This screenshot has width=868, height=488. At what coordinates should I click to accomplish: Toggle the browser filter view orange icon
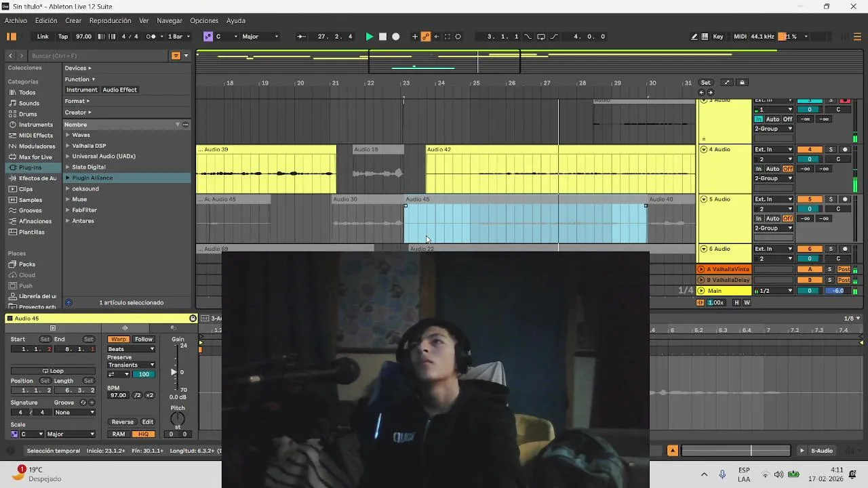pos(176,56)
